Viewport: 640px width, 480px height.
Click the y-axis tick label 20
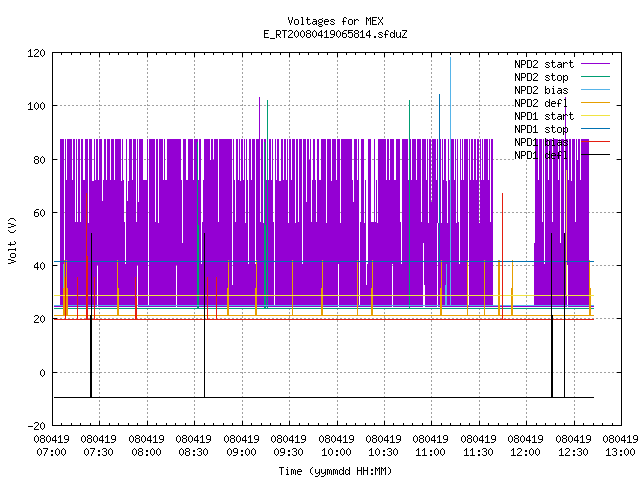click(39, 319)
